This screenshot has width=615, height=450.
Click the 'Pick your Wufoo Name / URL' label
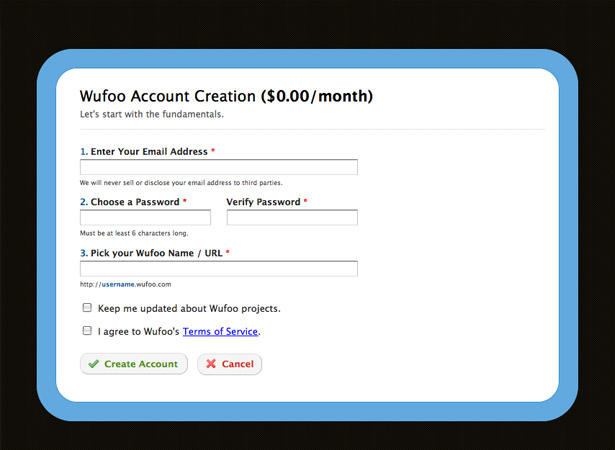[x=156, y=253]
